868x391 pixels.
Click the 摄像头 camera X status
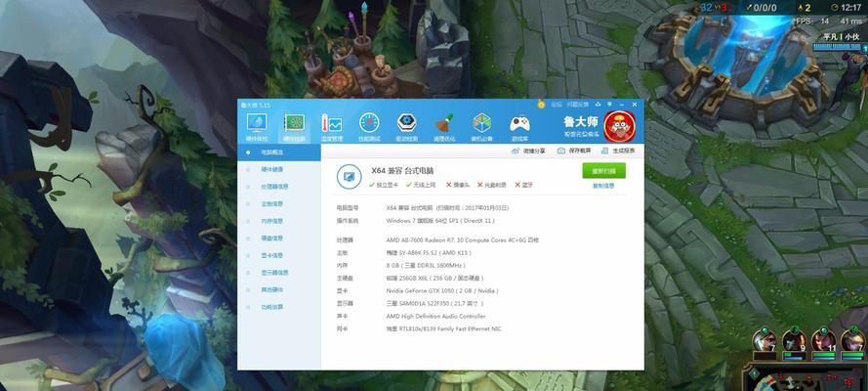click(457, 185)
